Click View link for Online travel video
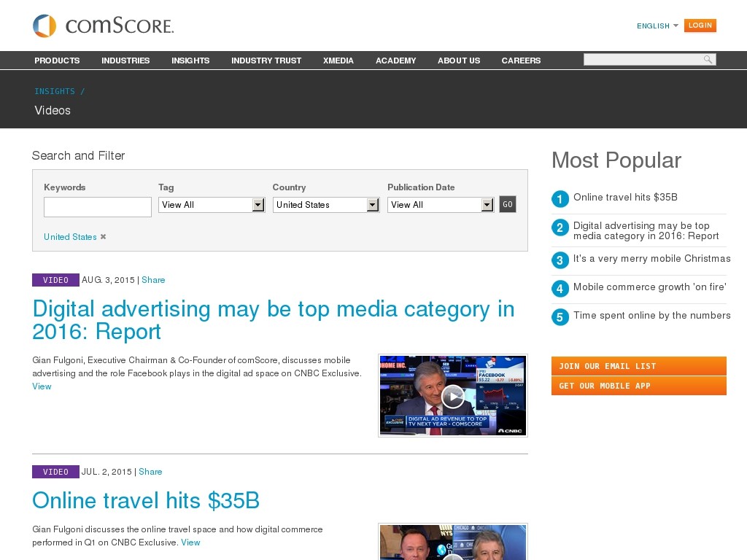Screen dimensions: 747x560 [190, 542]
